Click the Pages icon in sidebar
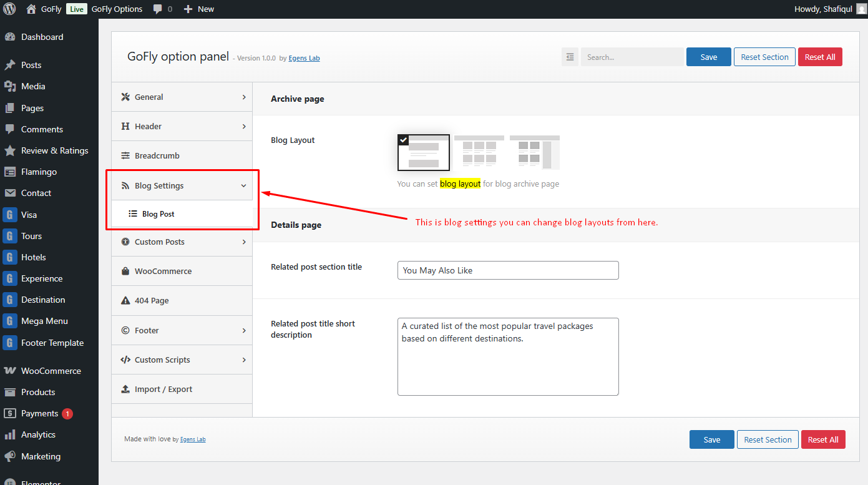The height and width of the screenshot is (485, 868). pyautogui.click(x=10, y=108)
